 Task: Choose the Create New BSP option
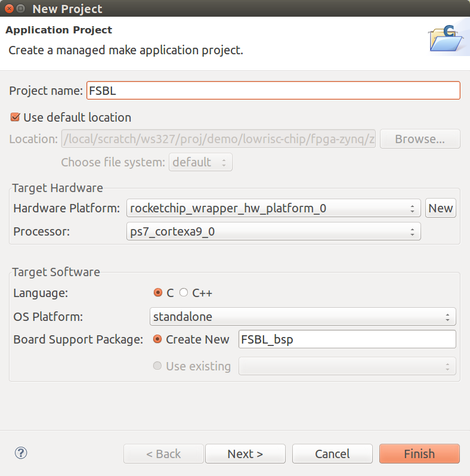point(158,339)
